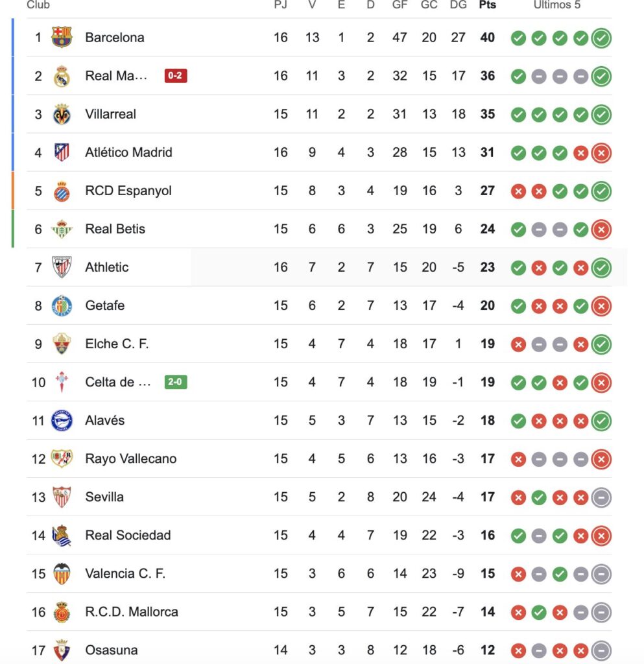Click the Athletic club crest

[62, 267]
